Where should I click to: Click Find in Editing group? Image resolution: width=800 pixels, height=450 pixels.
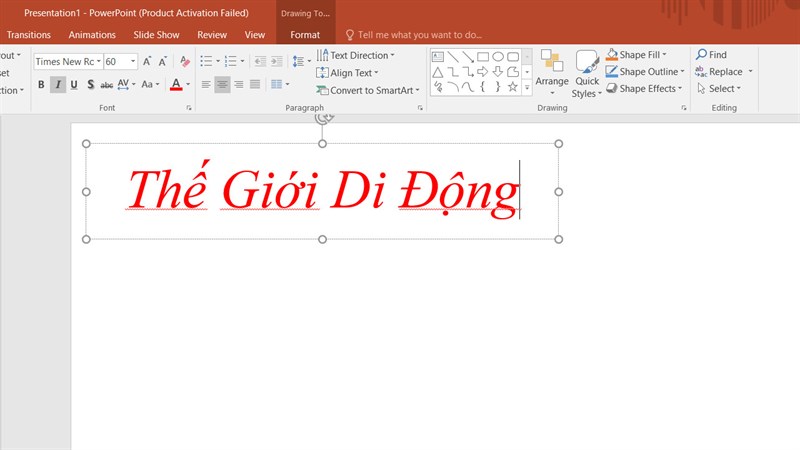pyautogui.click(x=711, y=55)
